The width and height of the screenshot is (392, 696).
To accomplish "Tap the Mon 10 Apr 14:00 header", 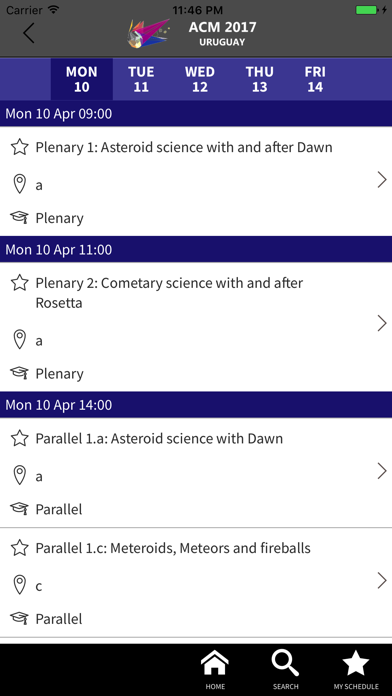I will point(196,405).
